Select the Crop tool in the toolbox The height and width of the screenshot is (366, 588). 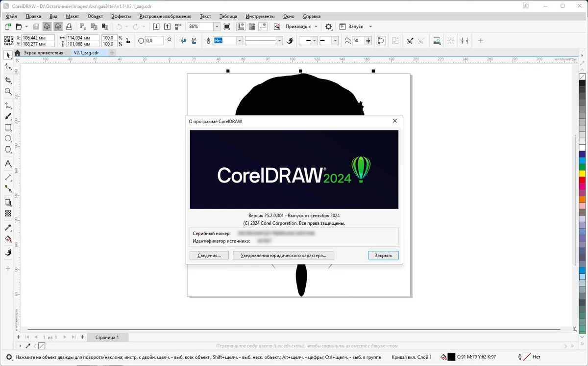[x=8, y=80]
